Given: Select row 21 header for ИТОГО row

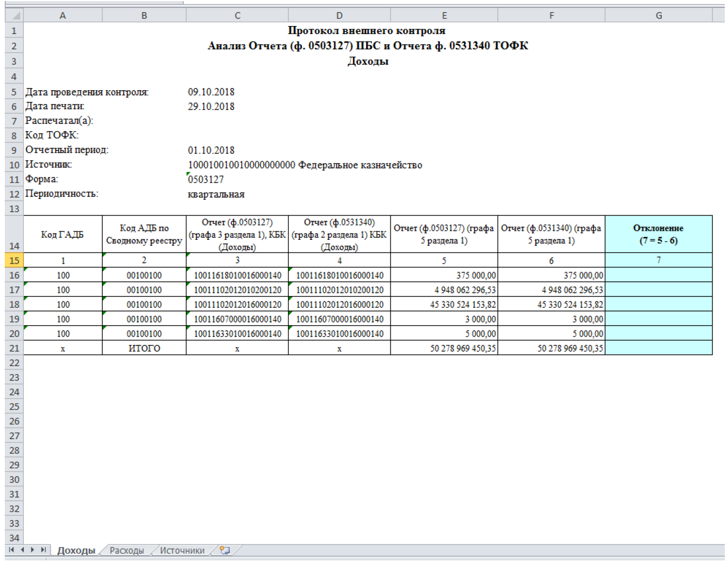Looking at the screenshot, I should (x=14, y=349).
